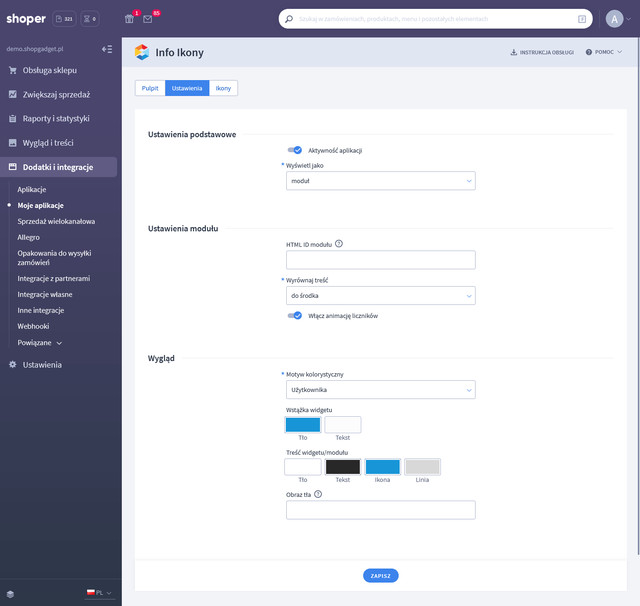
Task: Focus the HTML ID modułu input field
Action: [x=380, y=260]
